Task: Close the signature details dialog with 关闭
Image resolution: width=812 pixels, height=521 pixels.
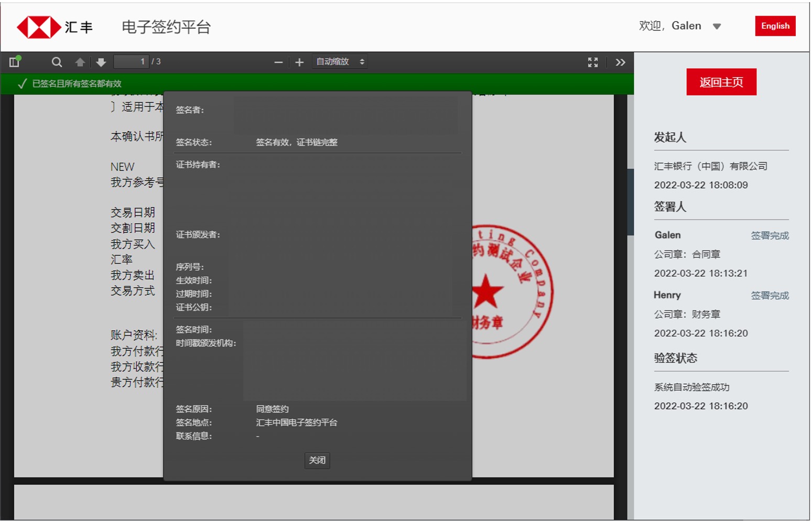Action: pyautogui.click(x=317, y=460)
